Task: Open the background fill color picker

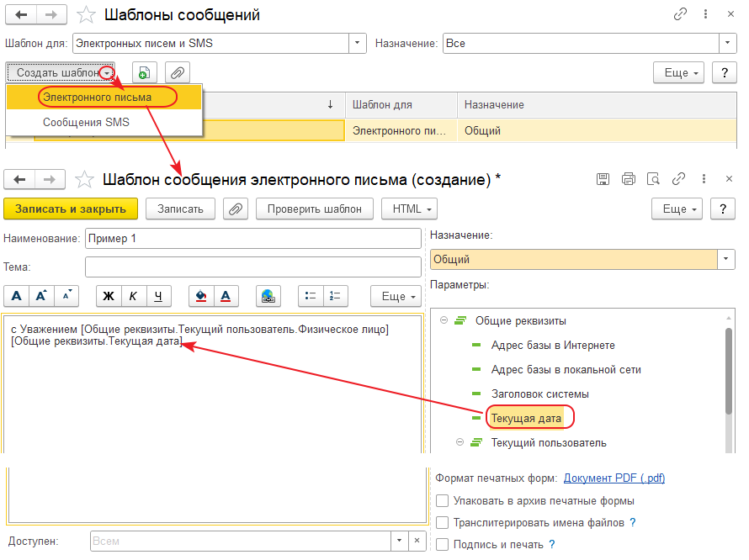Action: tap(201, 296)
